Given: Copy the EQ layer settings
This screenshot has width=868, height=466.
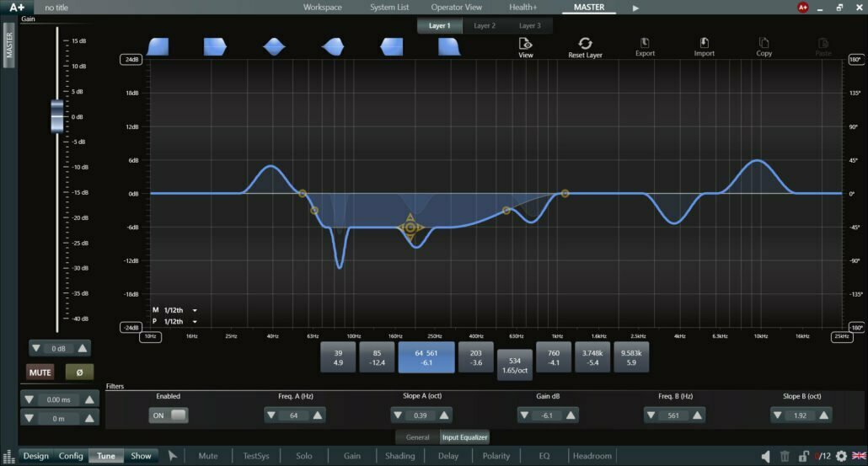Looking at the screenshot, I should 764,46.
